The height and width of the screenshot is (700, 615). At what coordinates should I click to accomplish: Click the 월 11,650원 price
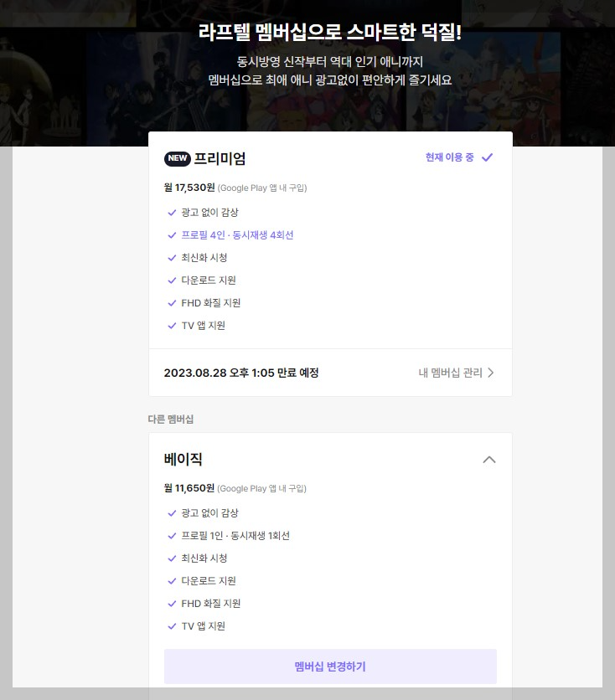click(189, 488)
